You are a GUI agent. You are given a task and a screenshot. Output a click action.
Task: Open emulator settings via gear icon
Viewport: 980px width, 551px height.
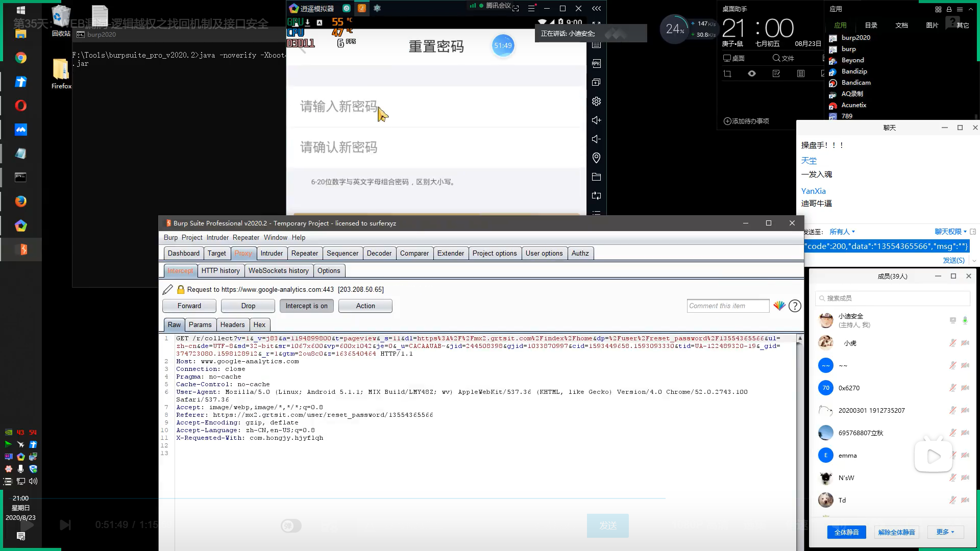(x=596, y=101)
